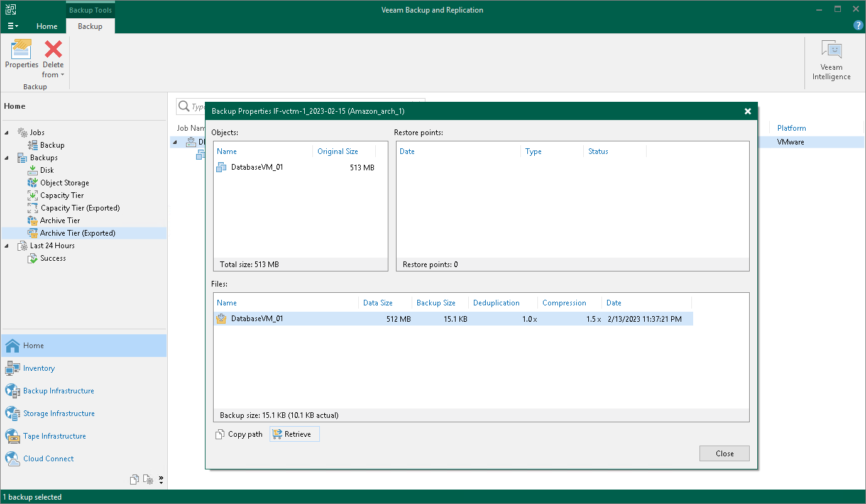Expand the Delete from dropdown arrow
This screenshot has width=866, height=504.
point(62,74)
